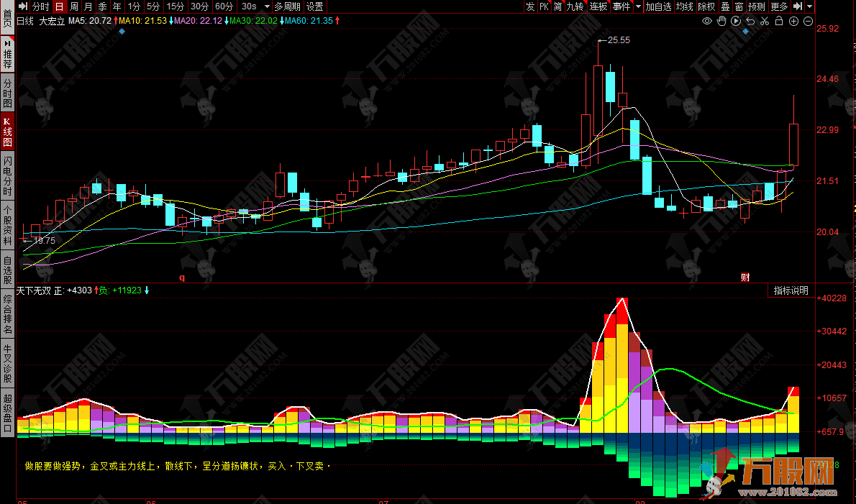856x504 pixels.
Task: Zoom out with the minus circle icon
Action: tap(809, 21)
